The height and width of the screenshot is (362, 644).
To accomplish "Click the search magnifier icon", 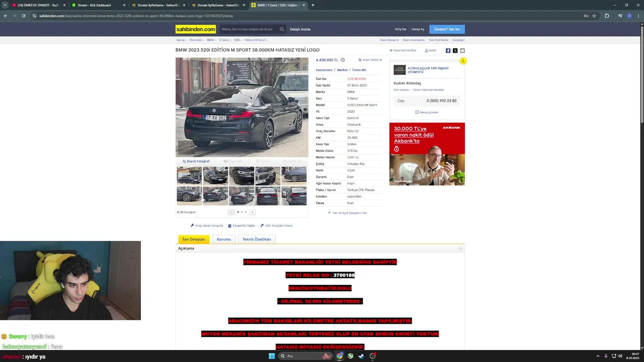I will 282,29.
